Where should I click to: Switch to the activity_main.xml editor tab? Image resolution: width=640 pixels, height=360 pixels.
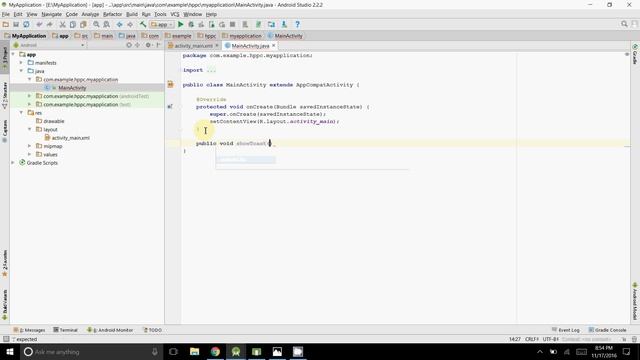[x=193, y=46]
